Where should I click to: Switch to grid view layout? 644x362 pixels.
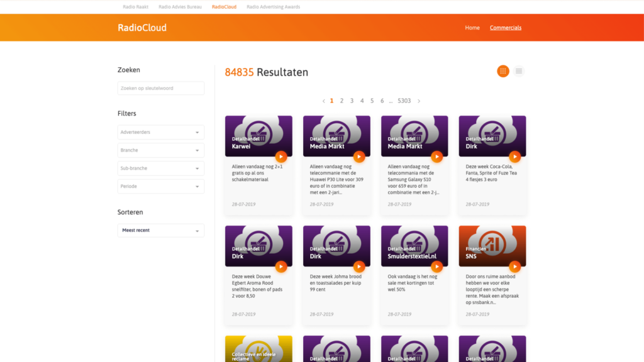(x=502, y=71)
